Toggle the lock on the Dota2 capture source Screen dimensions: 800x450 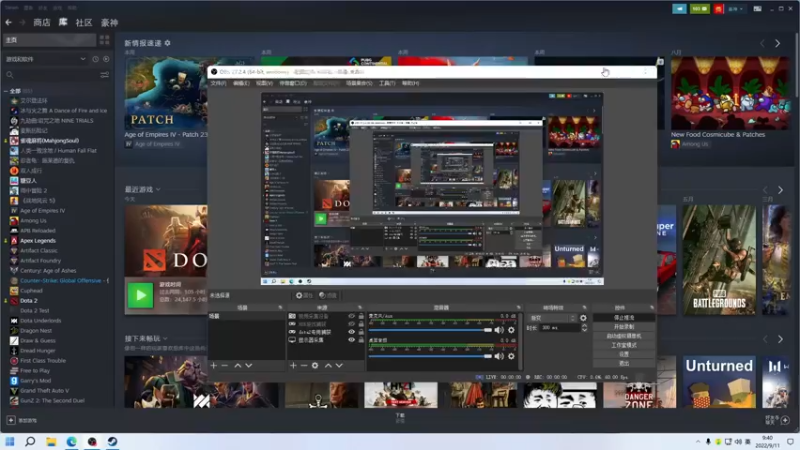(x=361, y=332)
